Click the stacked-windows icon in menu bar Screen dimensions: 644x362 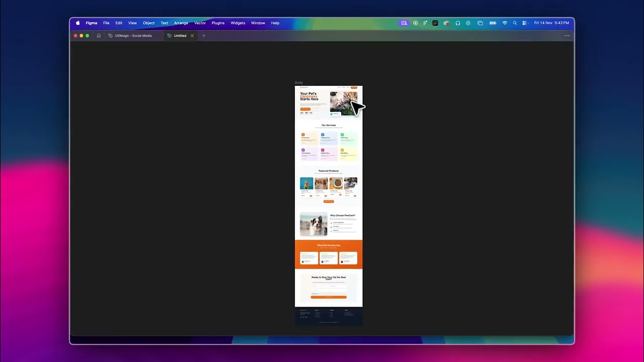pyautogui.click(x=480, y=23)
